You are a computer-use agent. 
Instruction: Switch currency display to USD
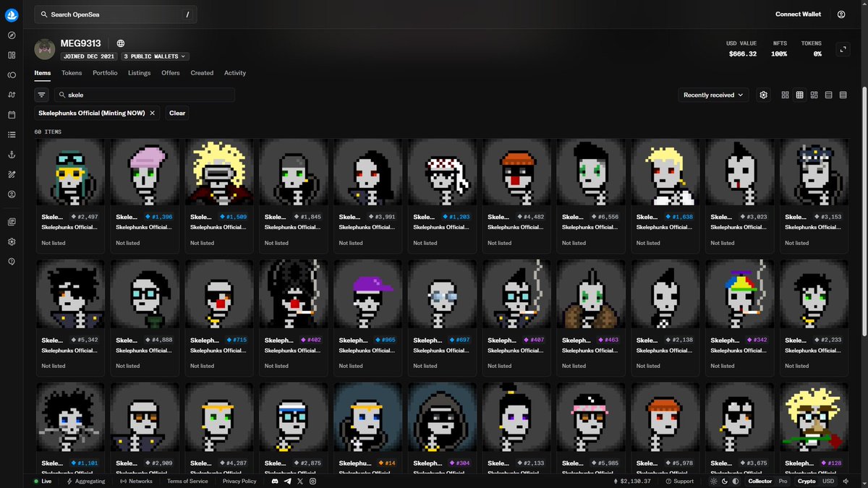coord(827,481)
